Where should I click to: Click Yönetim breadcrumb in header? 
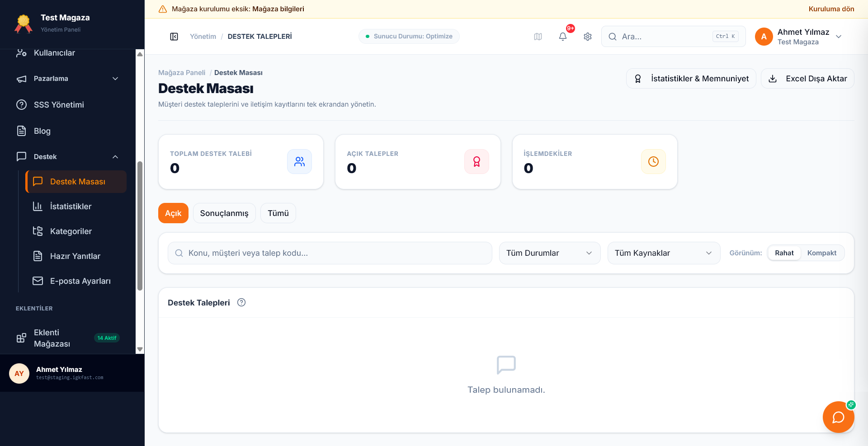coord(203,37)
